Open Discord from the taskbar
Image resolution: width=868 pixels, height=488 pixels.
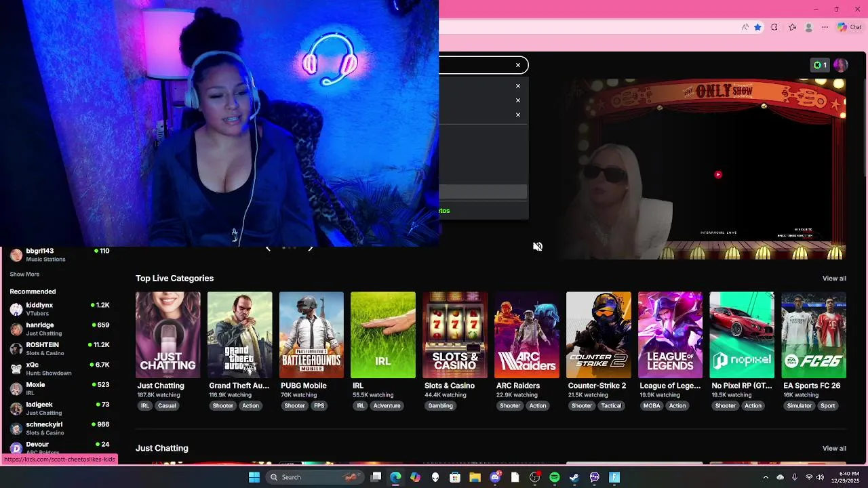(x=495, y=477)
